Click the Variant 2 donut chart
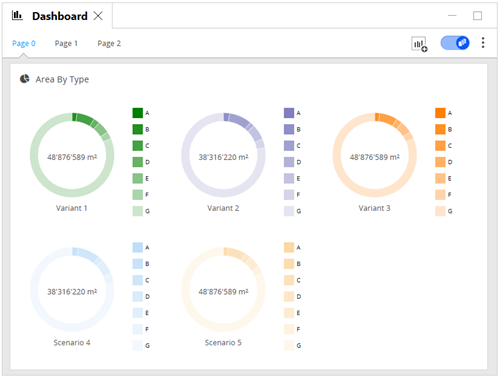The height and width of the screenshot is (378, 500). [223, 155]
